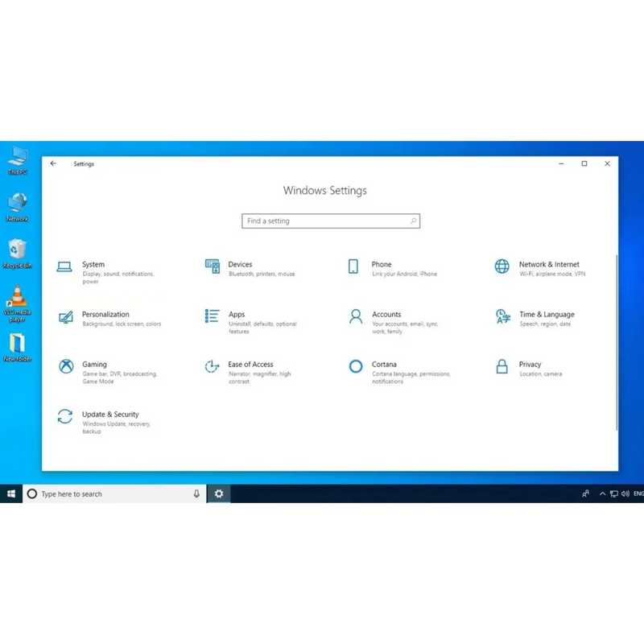Click the microphone icon in the search bar
644x644 pixels.
(x=196, y=493)
